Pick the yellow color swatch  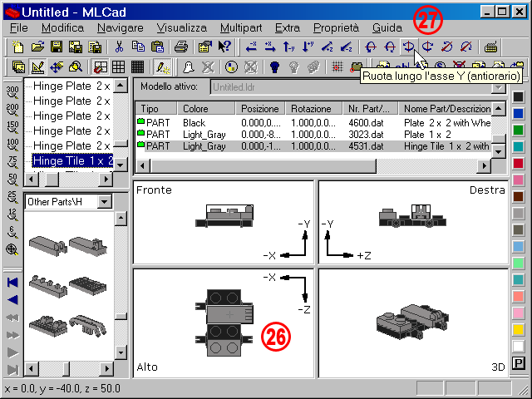pyautogui.click(x=518, y=329)
